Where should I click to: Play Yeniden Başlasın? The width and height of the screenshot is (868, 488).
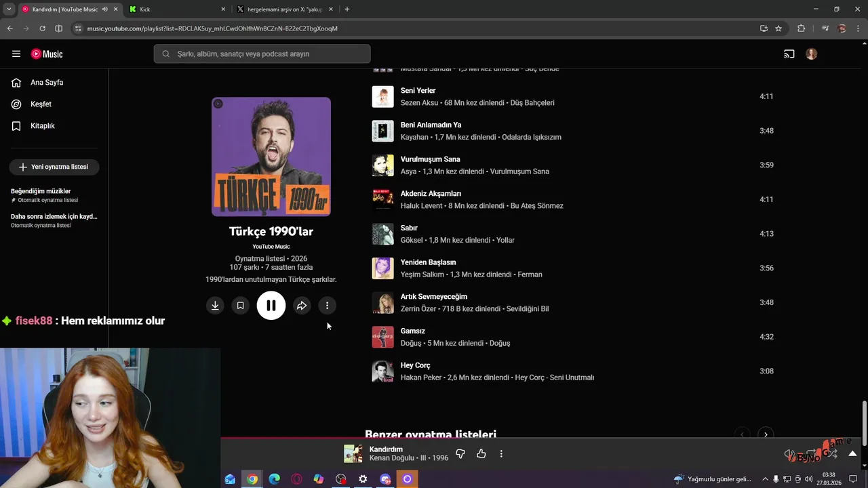click(428, 262)
